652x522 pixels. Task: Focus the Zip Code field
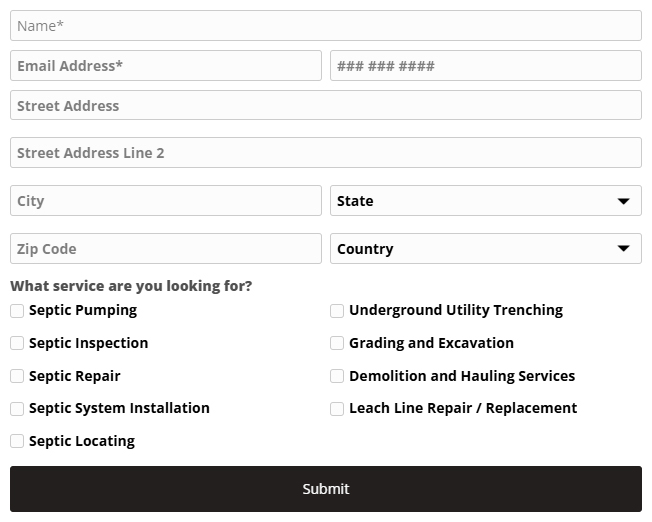(x=166, y=249)
